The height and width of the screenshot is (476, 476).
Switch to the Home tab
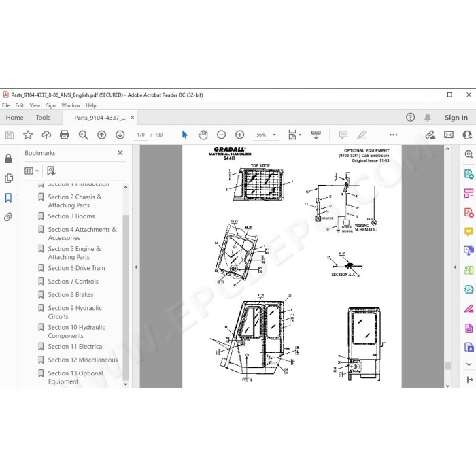pyautogui.click(x=14, y=118)
